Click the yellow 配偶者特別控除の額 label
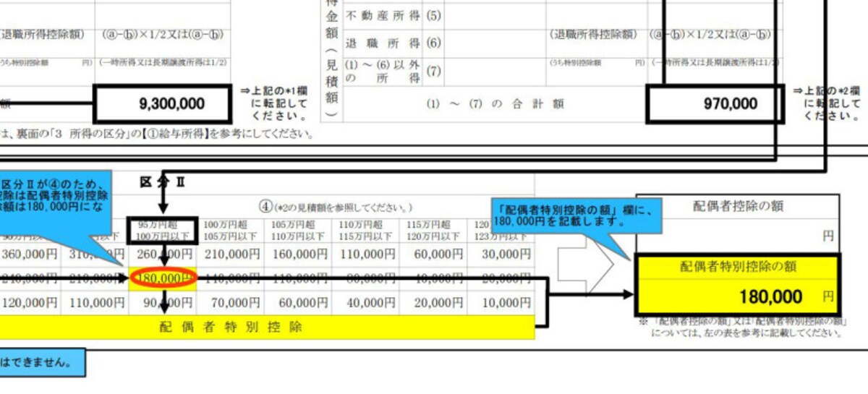The height and width of the screenshot is (394, 868). click(x=737, y=267)
